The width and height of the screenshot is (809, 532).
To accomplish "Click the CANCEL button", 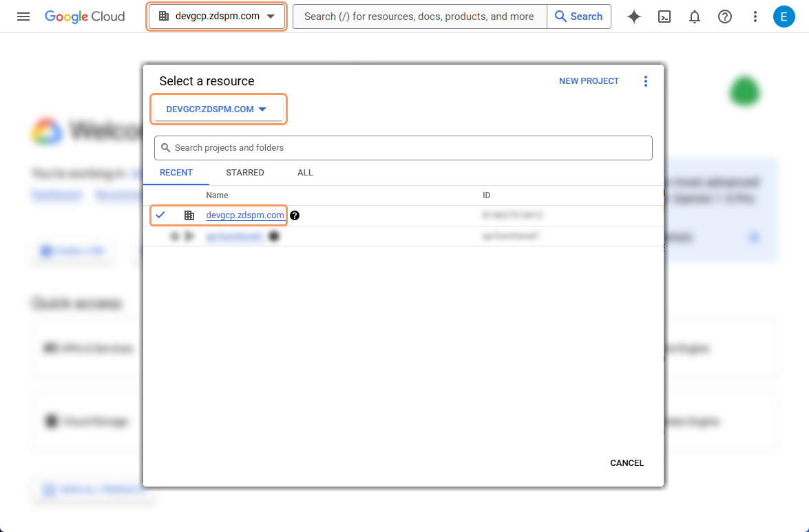I will pyautogui.click(x=626, y=462).
